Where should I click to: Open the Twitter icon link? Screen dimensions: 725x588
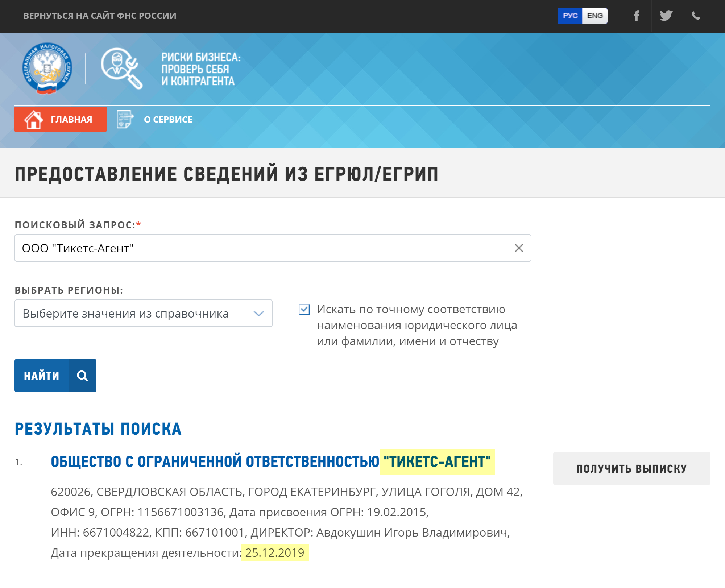[666, 16]
